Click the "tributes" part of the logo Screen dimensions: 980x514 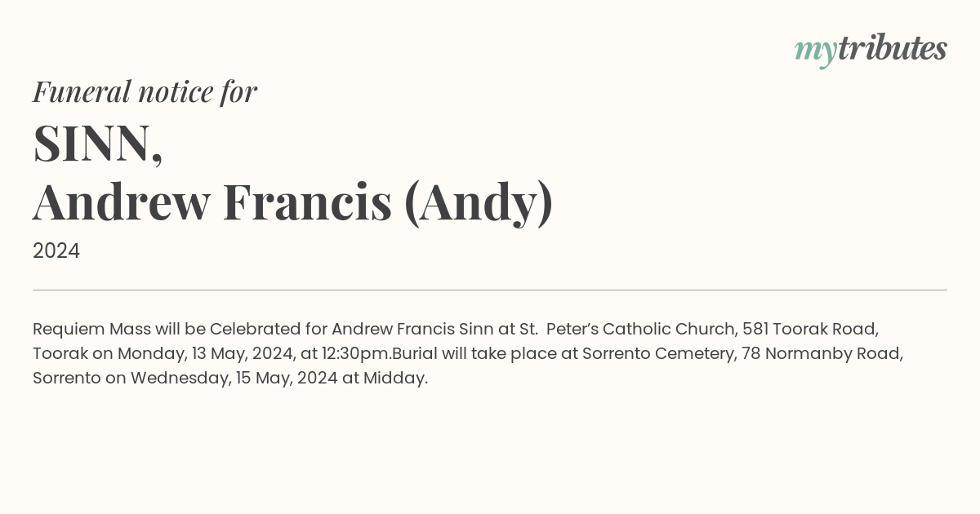coord(893,48)
